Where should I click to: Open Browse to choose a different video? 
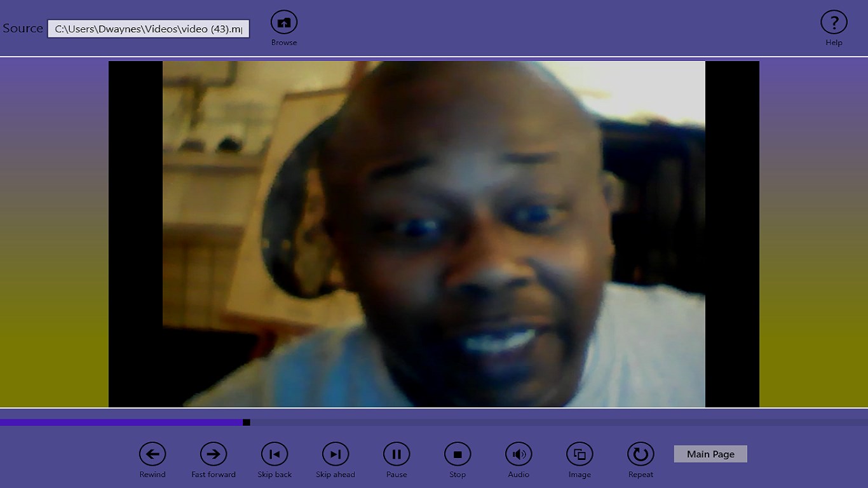point(283,25)
